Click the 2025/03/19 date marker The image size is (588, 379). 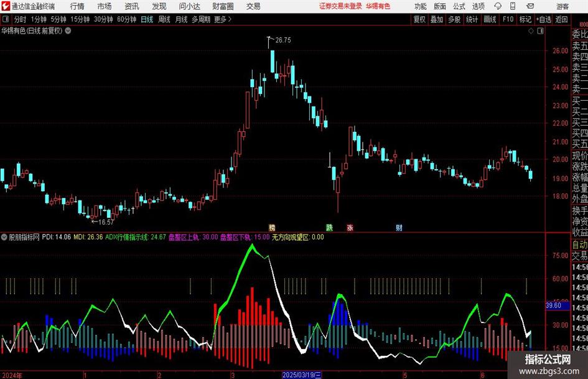click(x=302, y=375)
